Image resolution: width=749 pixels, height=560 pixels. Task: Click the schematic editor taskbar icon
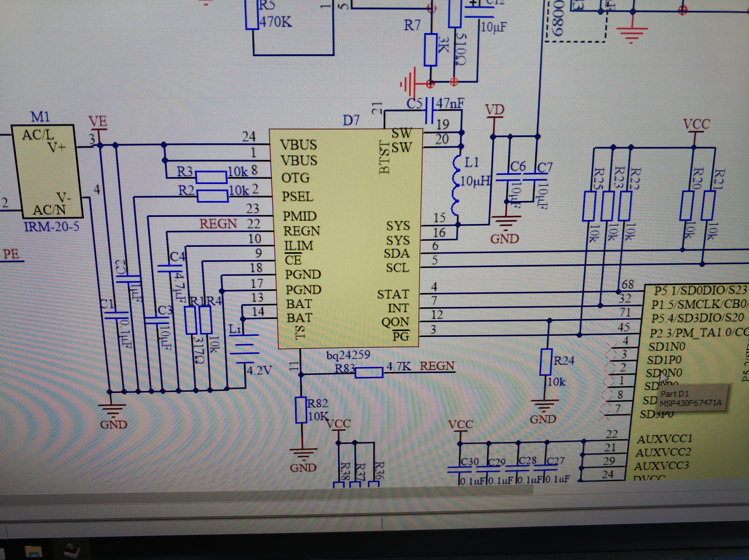(x=72, y=550)
